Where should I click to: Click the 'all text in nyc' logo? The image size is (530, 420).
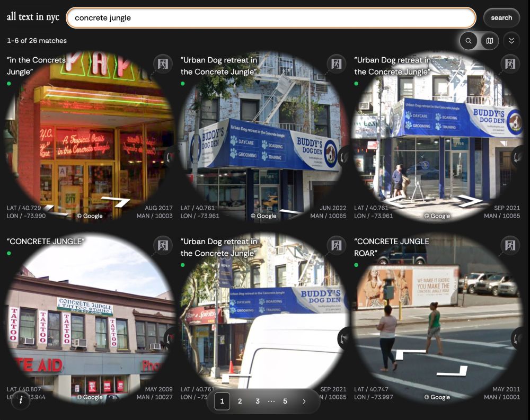[x=33, y=16]
